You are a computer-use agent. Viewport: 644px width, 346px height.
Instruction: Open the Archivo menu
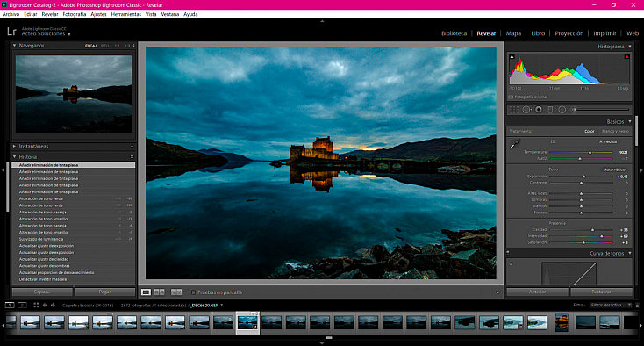tap(11, 14)
